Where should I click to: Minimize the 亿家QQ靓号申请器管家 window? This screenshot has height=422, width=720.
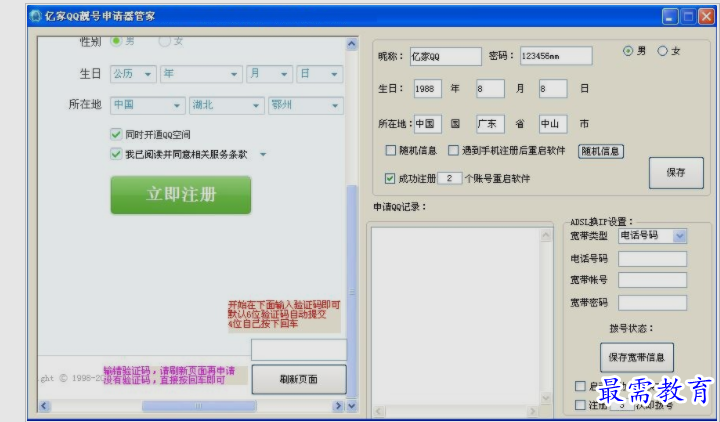(x=670, y=17)
